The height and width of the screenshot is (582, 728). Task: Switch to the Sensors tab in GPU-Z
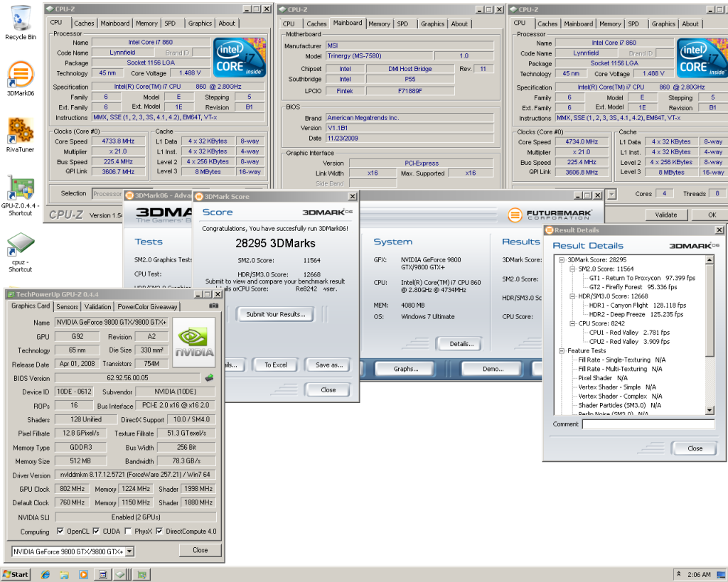(68, 307)
